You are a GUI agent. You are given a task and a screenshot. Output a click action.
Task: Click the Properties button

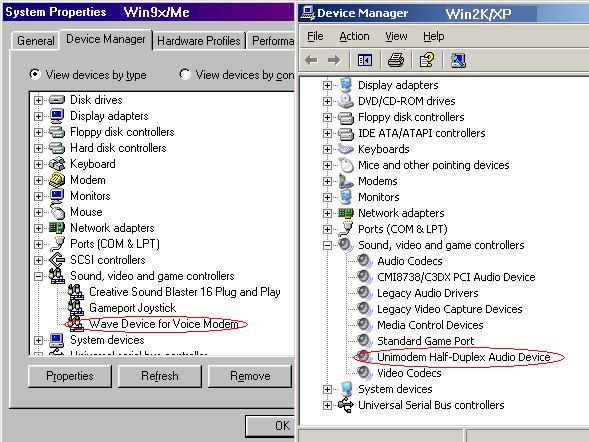coord(70,376)
